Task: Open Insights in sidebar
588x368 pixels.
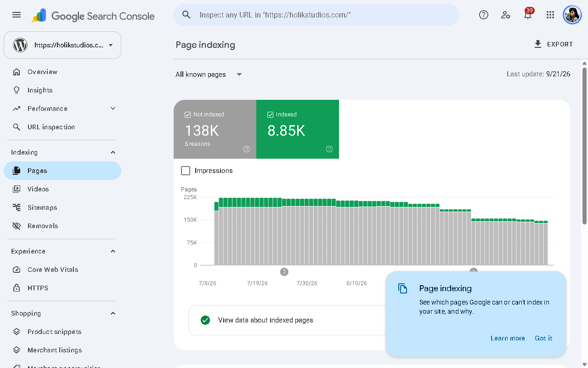Action: pos(62,90)
